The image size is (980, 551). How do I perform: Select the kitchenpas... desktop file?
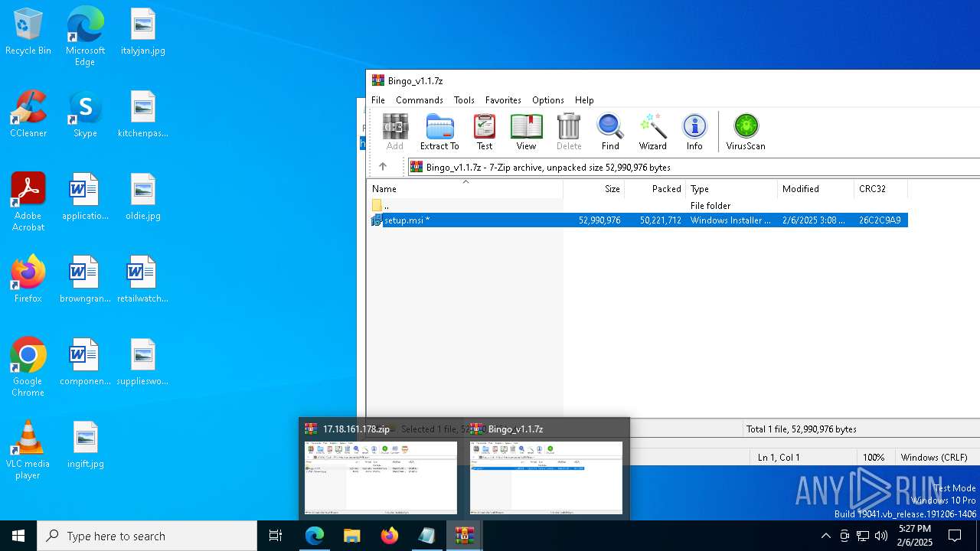point(143,115)
